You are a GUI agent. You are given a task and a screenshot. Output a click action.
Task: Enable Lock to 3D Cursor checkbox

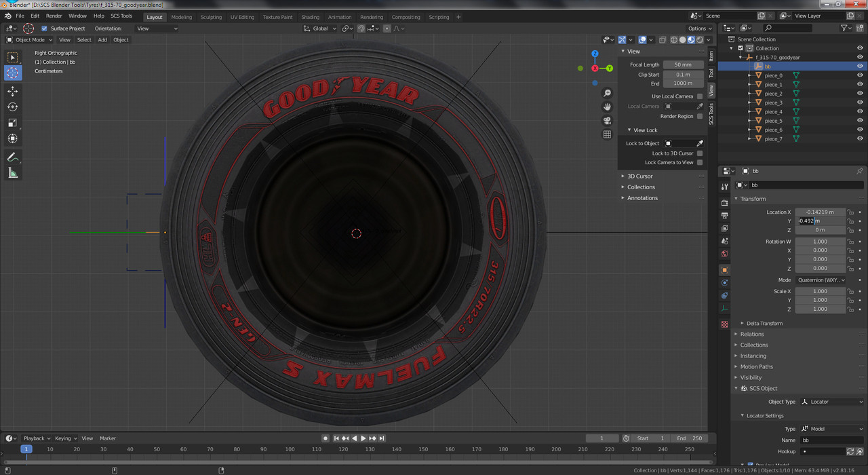[x=700, y=153]
